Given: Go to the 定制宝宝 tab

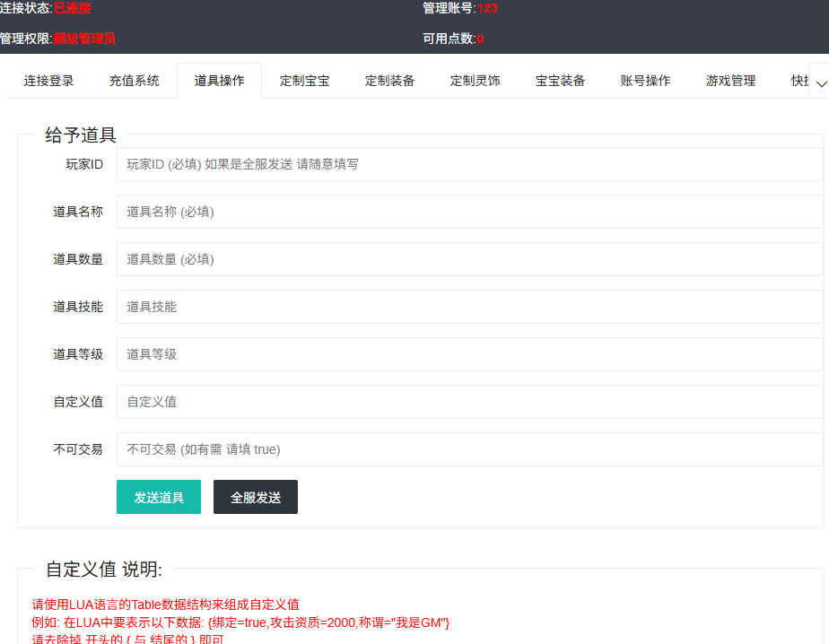Looking at the screenshot, I should coord(304,81).
